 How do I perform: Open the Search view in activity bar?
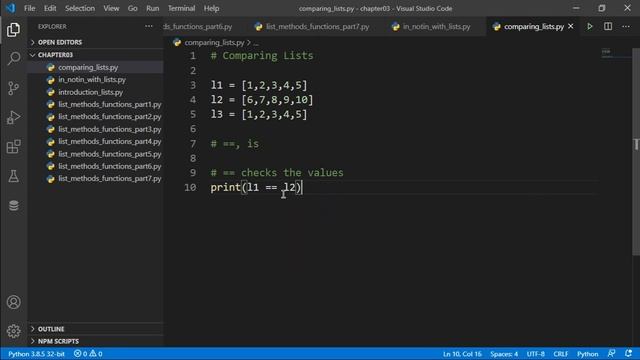coord(13,59)
